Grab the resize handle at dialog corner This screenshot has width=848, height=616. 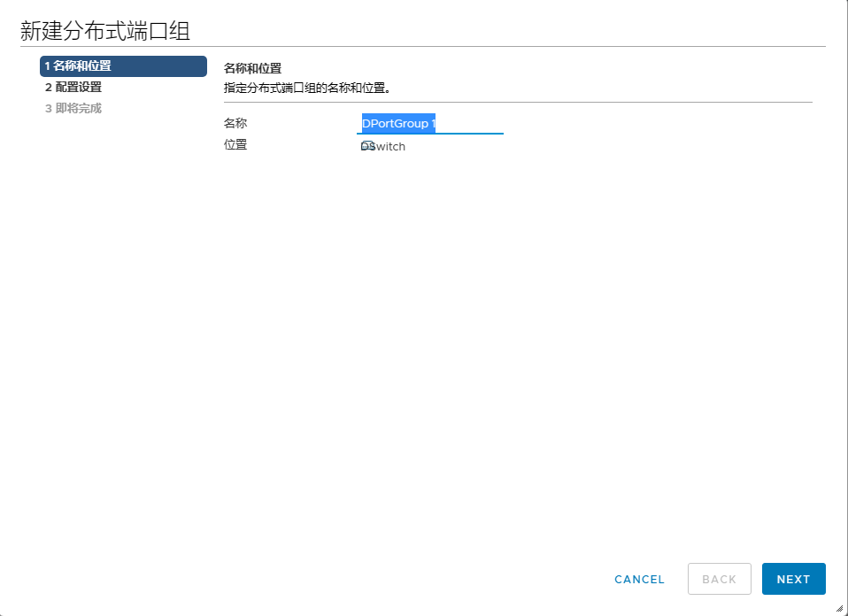pos(838,607)
